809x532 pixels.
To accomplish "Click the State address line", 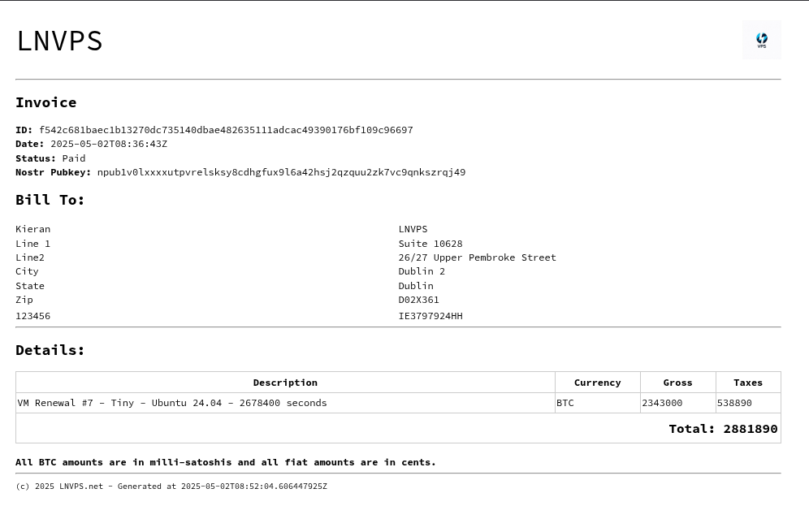I will pos(30,286).
